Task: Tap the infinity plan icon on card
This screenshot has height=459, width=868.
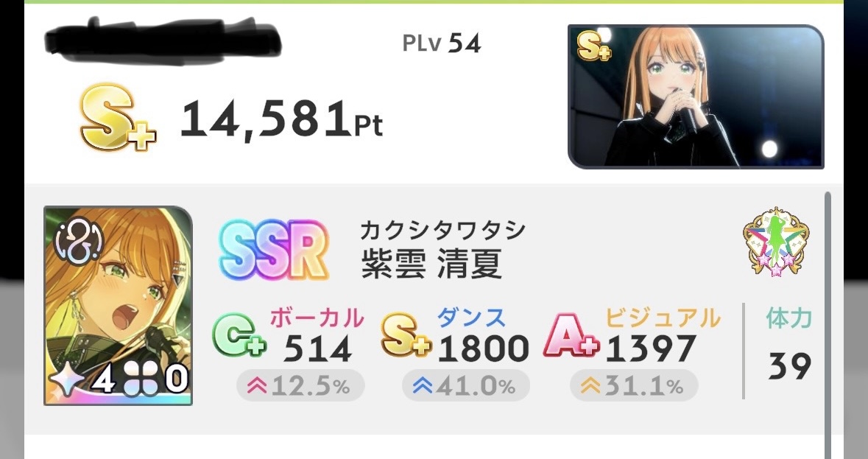Action: [80, 241]
